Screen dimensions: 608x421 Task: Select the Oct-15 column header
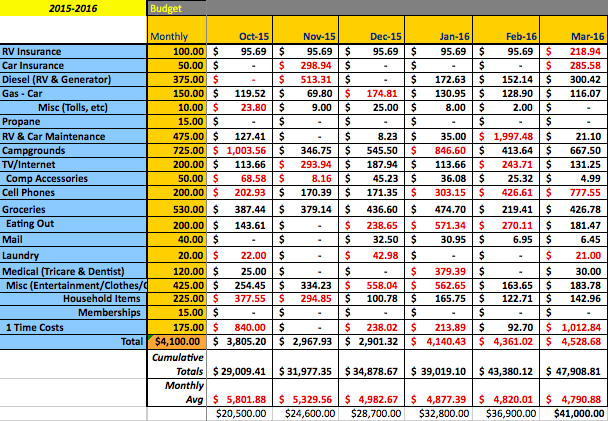click(x=240, y=30)
